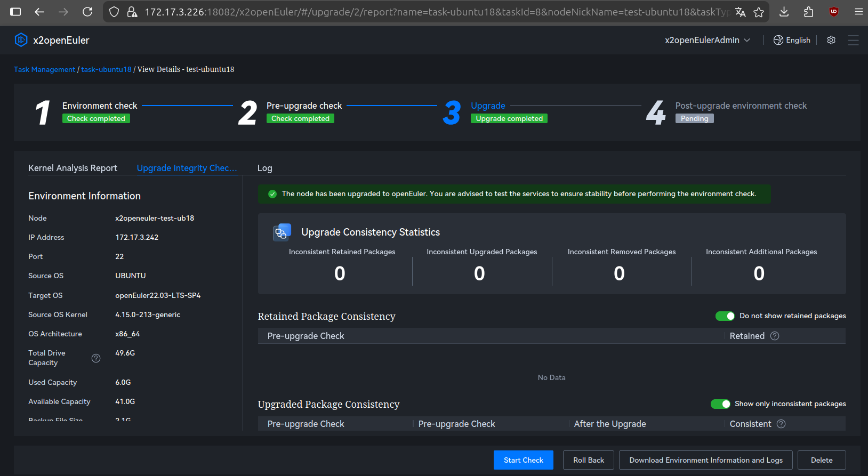Open the English language selector
The height and width of the screenshot is (476, 868).
click(x=792, y=40)
